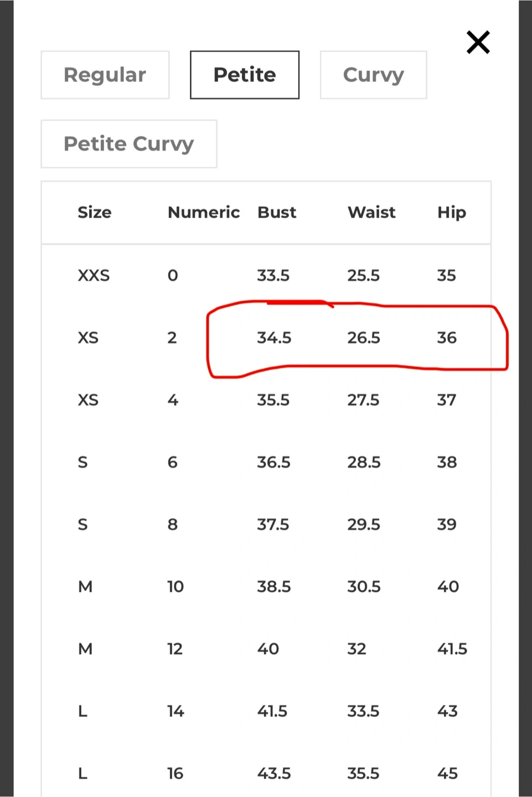Image resolution: width=532 pixels, height=797 pixels.
Task: Click the Numeric column header
Action: (204, 213)
